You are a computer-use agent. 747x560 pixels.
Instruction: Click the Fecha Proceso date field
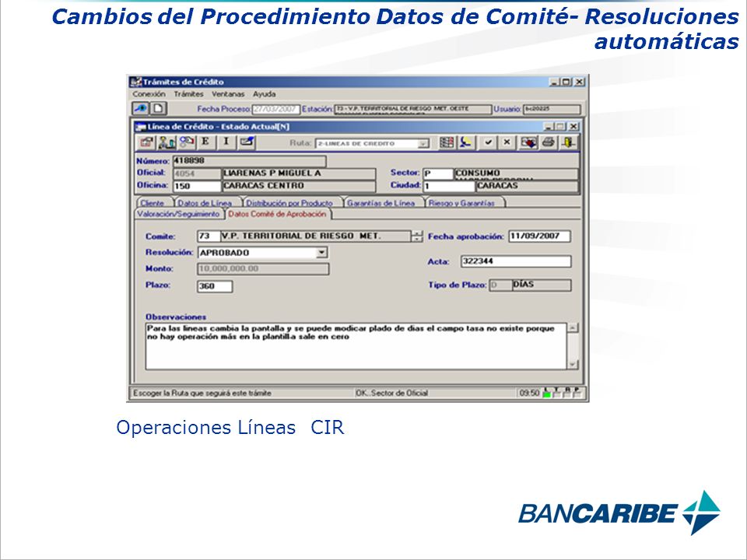tap(275, 109)
